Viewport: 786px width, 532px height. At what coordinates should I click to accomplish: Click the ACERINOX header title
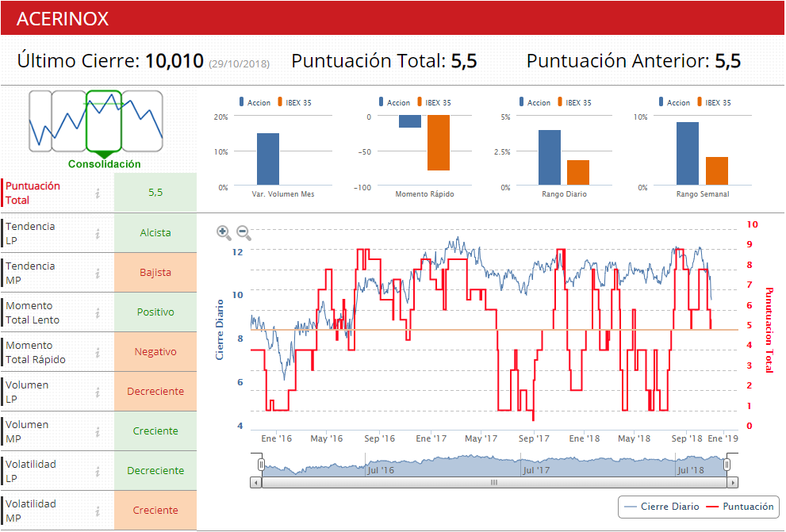tap(63, 18)
